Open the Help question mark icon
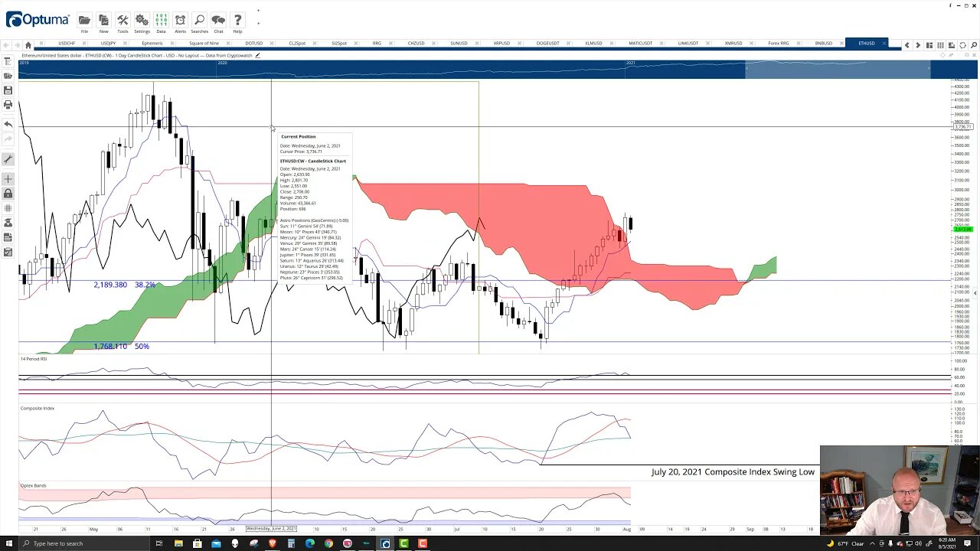Screen dimensions: 980x551 (237, 20)
